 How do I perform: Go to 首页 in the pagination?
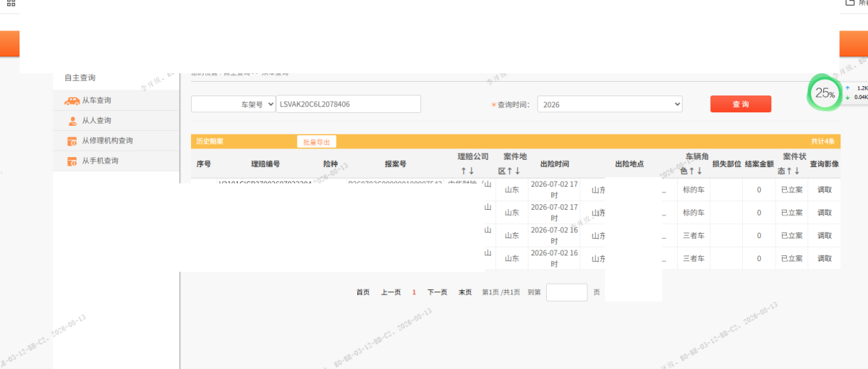click(x=363, y=292)
